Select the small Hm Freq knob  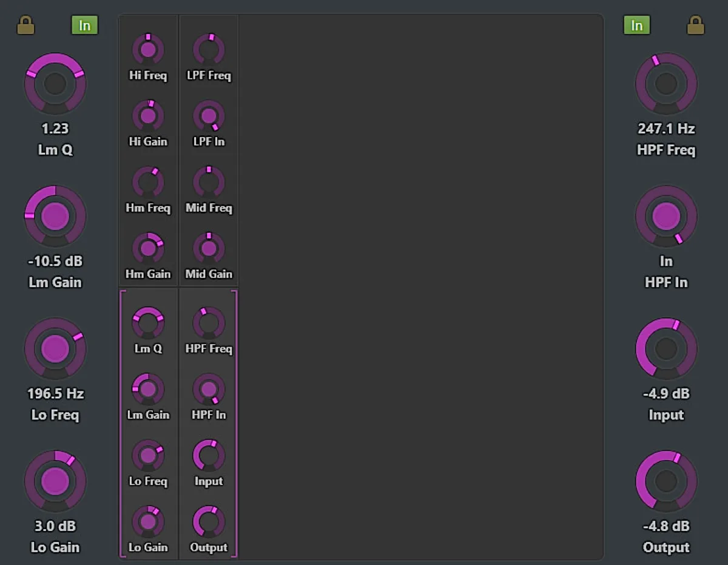[148, 182]
